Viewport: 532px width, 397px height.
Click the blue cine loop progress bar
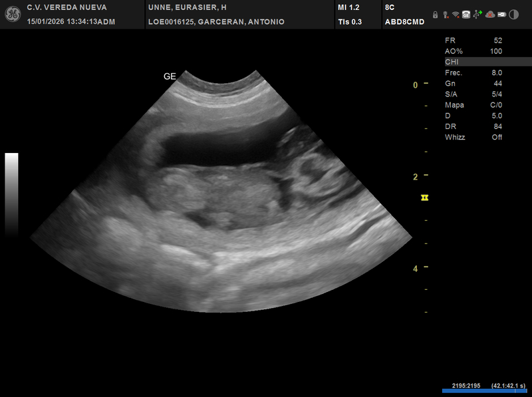click(485, 391)
